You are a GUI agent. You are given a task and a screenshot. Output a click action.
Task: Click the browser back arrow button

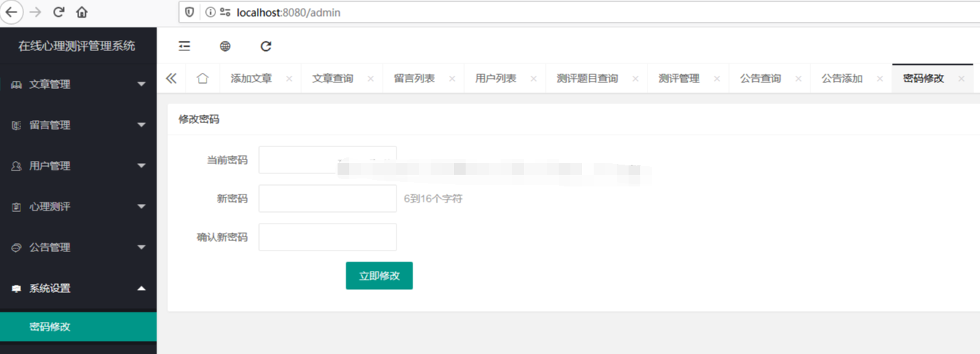click(12, 12)
